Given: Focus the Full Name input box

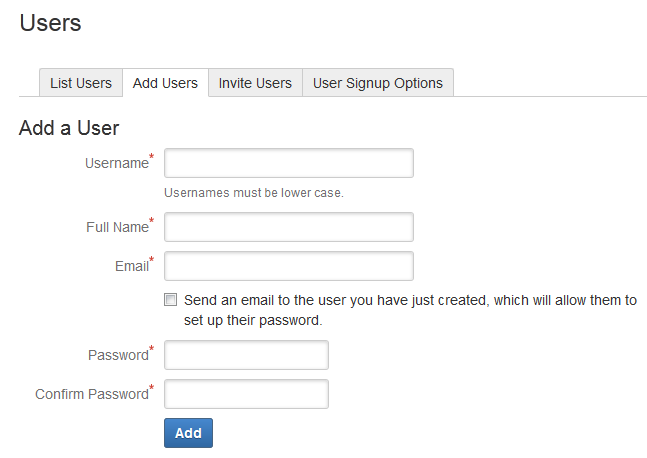Looking at the screenshot, I should 288,227.
